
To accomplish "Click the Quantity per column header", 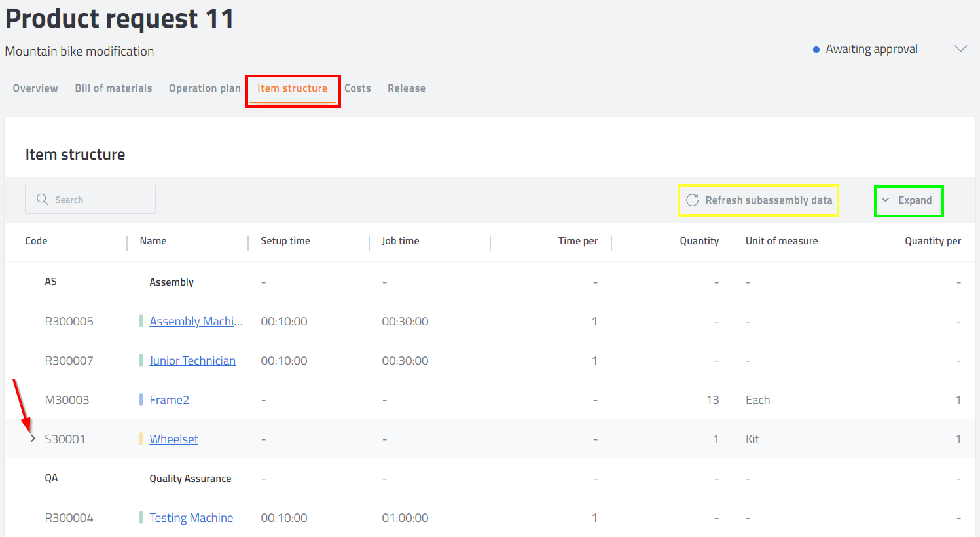I will pyautogui.click(x=933, y=241).
